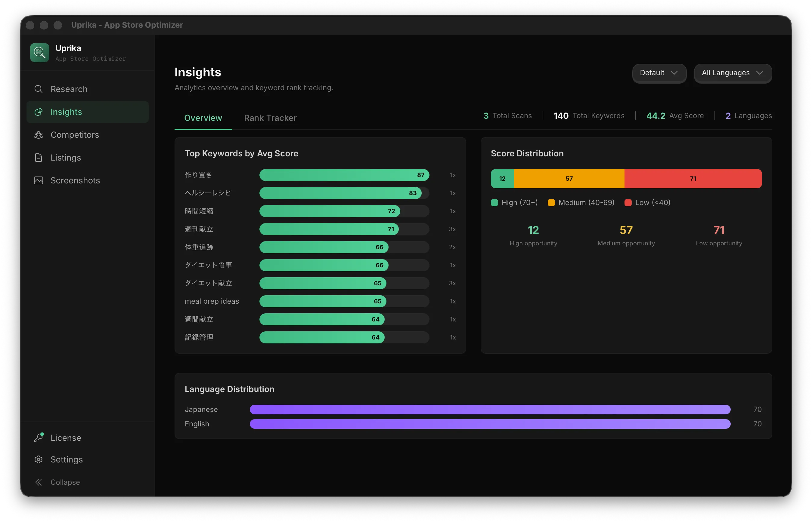Screen dimensions: 812x522
Task: Switch to the Rank Tracker tab
Action: coord(270,118)
